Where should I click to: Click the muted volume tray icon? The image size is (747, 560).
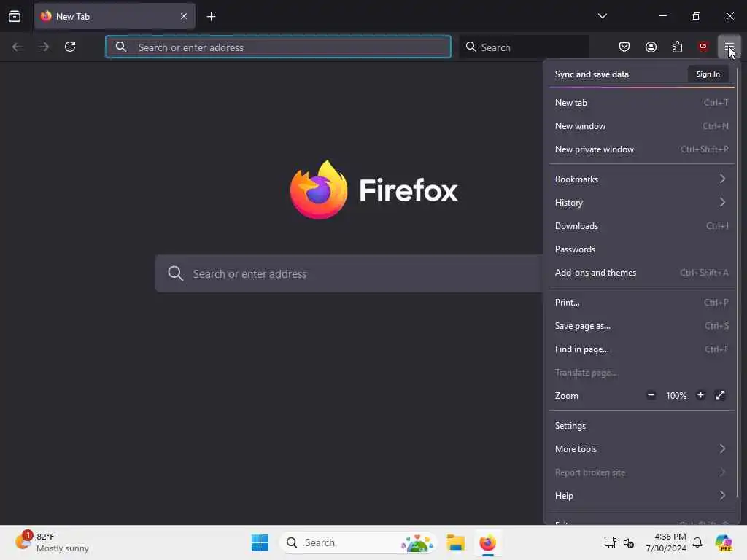pyautogui.click(x=629, y=542)
